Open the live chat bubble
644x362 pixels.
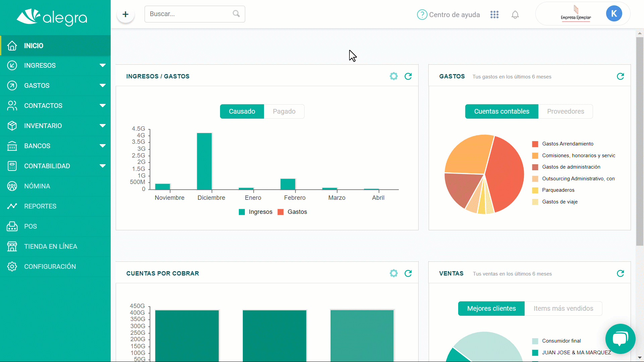point(620,339)
